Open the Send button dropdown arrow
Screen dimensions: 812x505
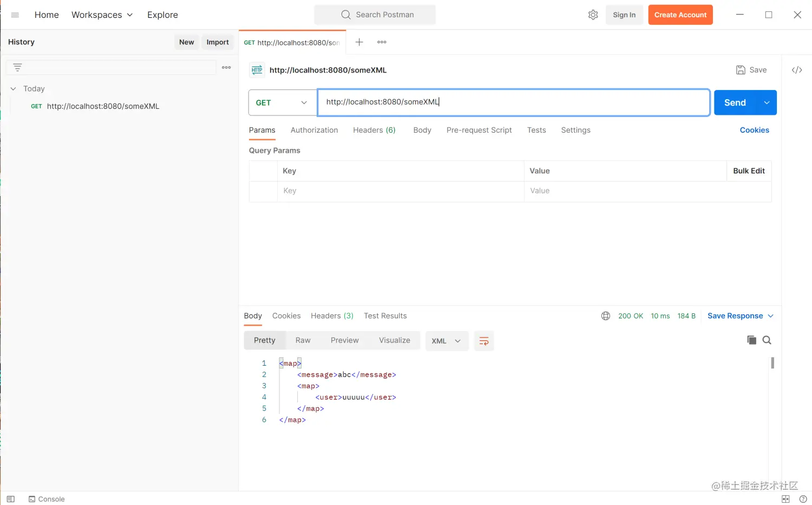click(x=767, y=102)
